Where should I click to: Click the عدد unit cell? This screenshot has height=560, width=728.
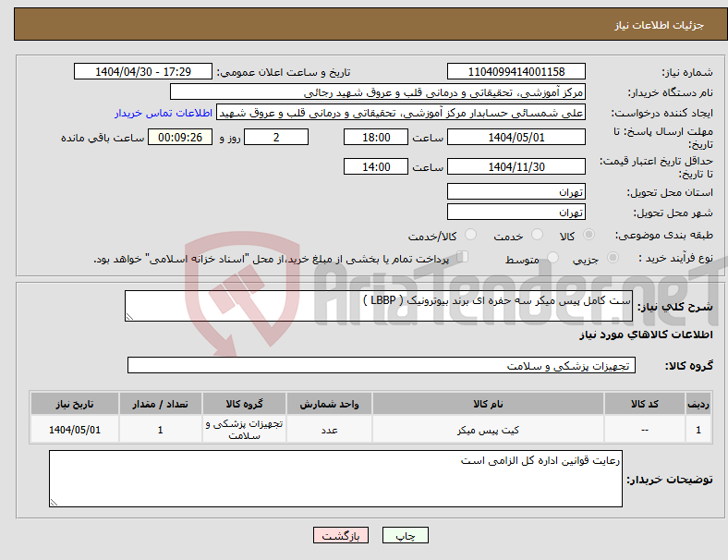[329, 430]
